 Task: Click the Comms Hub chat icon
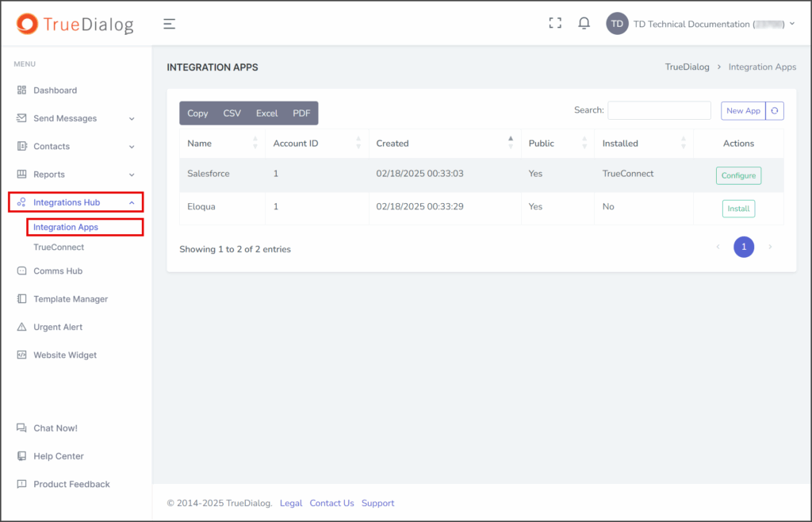point(21,271)
